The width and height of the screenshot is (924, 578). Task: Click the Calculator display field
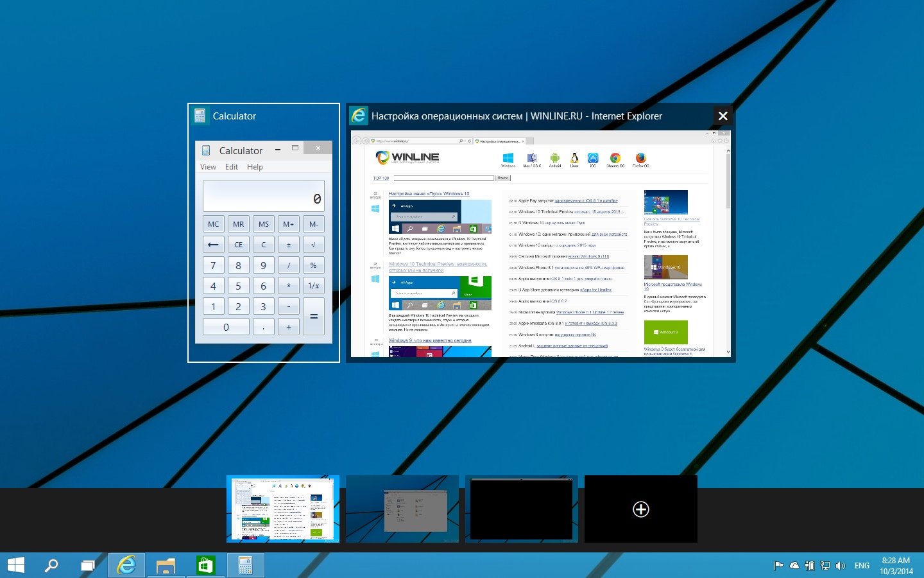264,196
